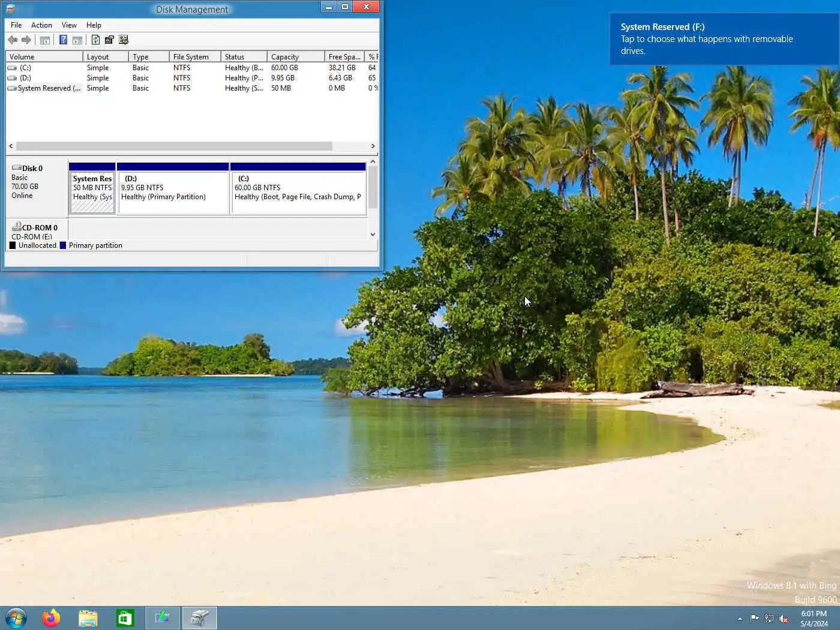This screenshot has height=630, width=840.
Task: Select the (C:) drive icon in volume list
Action: [12, 68]
